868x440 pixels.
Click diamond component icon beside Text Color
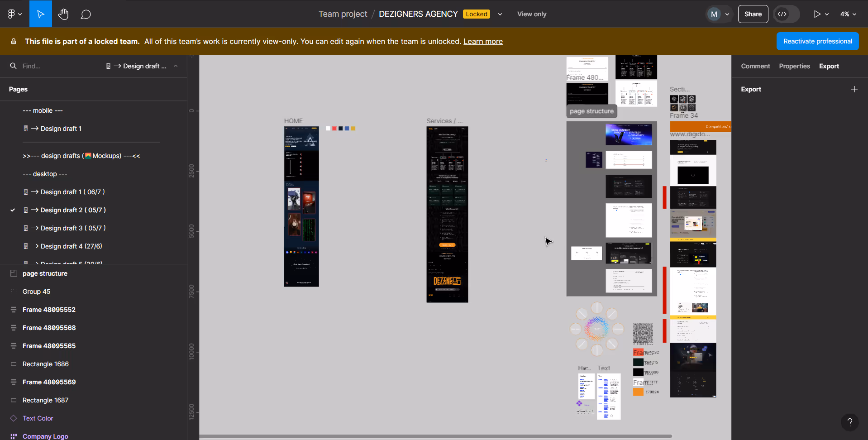tap(14, 418)
